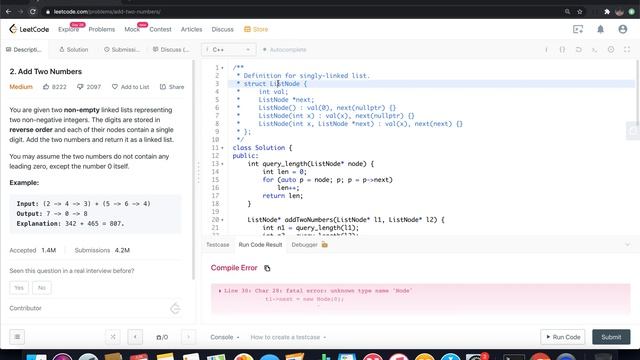Collapse the result panel chevron
The width and height of the screenshot is (640, 360).
[627, 244]
